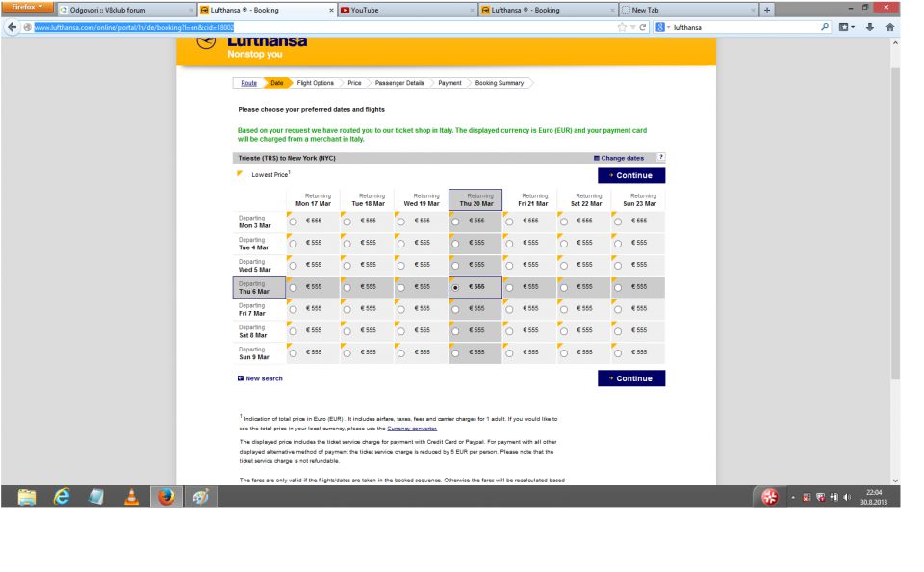
Task: Switch to the New Tab tab
Action: 689,10
